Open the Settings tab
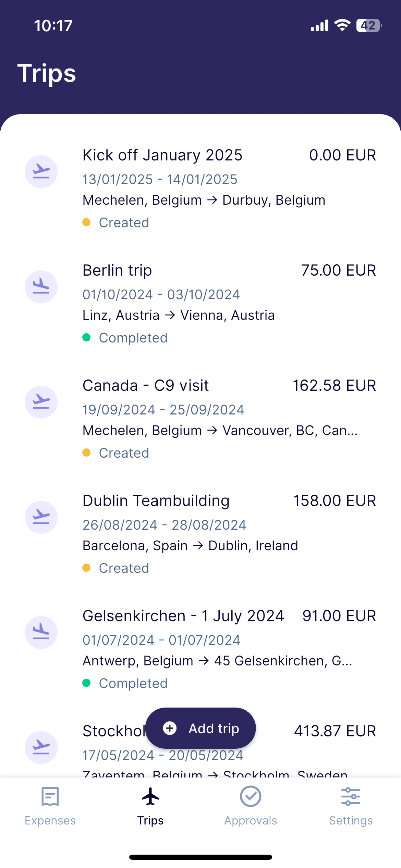 351,805
